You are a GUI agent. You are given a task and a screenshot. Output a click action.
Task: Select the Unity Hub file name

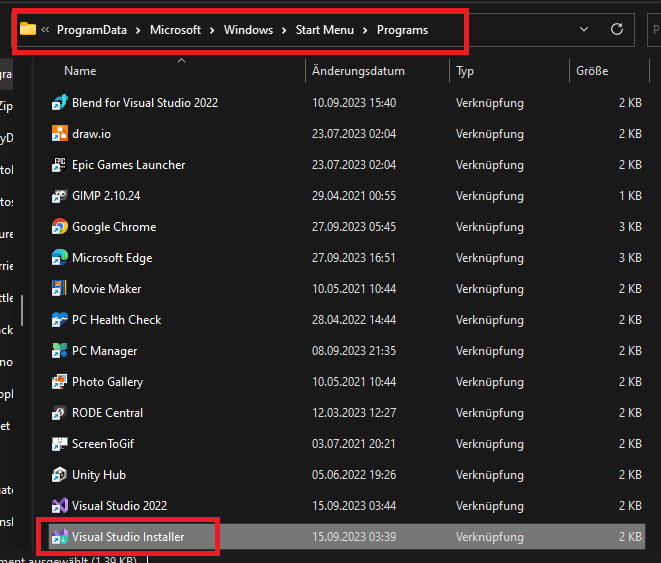pos(99,475)
